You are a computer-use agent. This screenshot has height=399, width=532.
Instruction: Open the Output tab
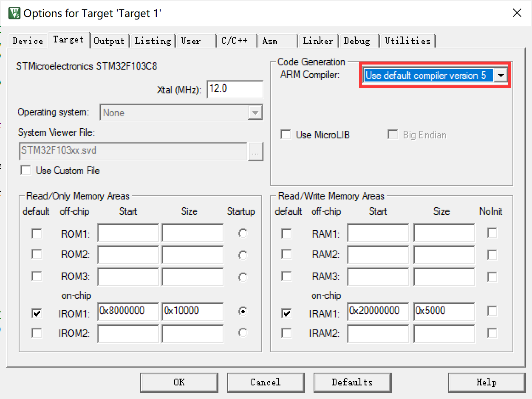109,41
